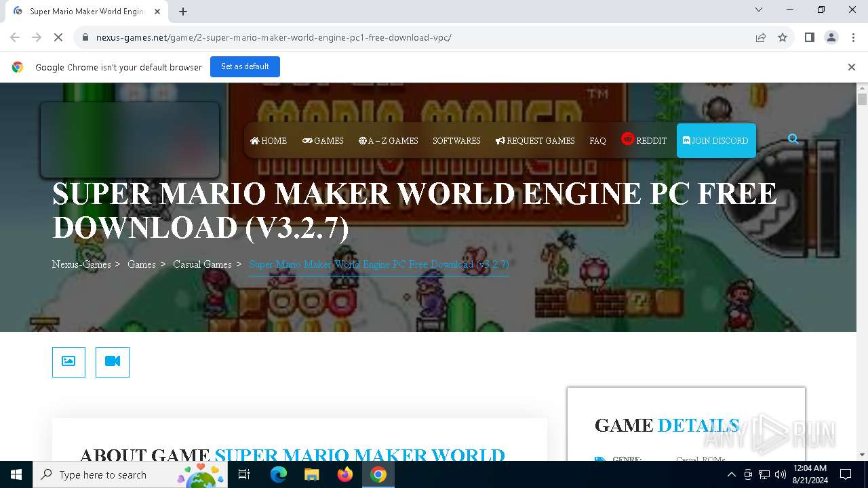This screenshot has height=488, width=868.
Task: Open notification center icon
Action: click(846, 474)
